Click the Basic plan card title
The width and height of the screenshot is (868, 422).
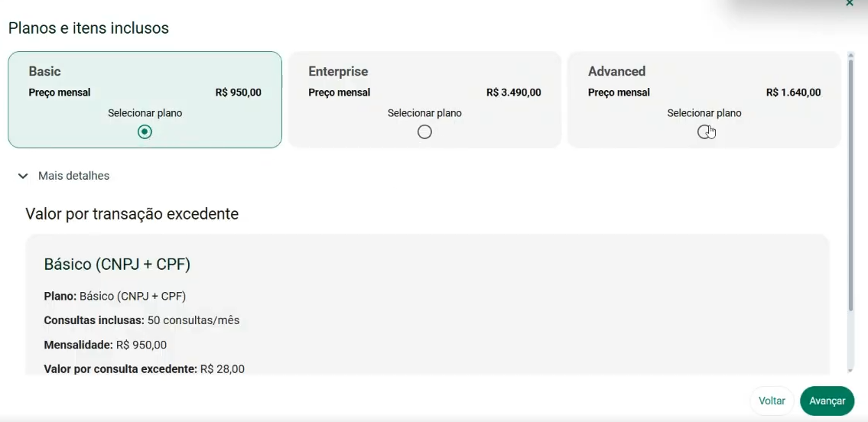[45, 71]
